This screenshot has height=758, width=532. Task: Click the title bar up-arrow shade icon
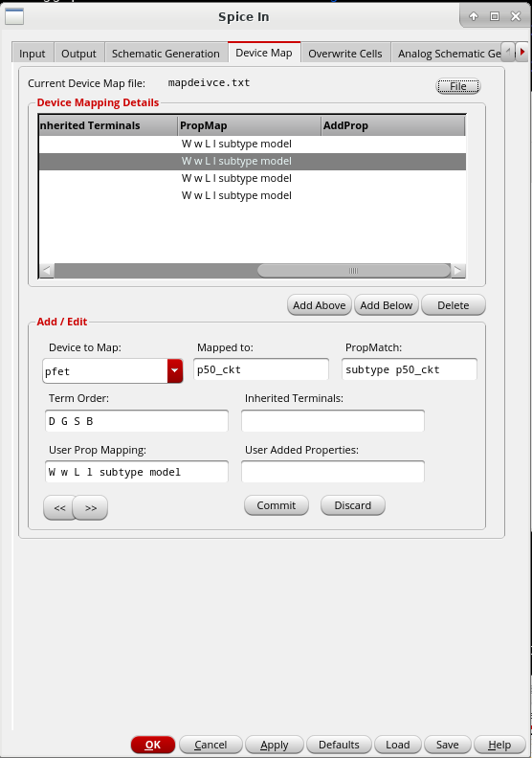pyautogui.click(x=474, y=16)
